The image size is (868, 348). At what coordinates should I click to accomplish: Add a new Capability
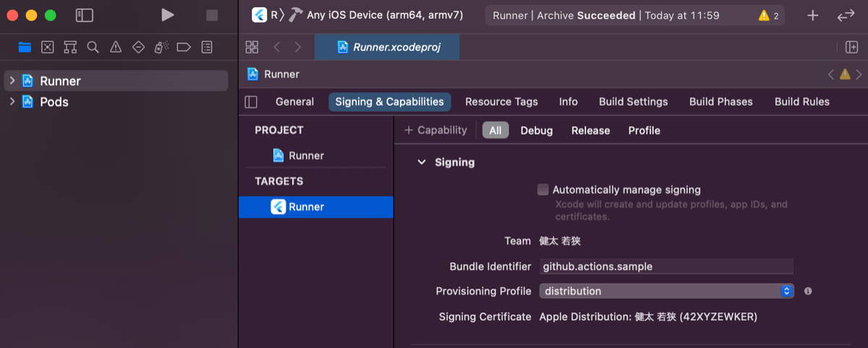(x=435, y=130)
